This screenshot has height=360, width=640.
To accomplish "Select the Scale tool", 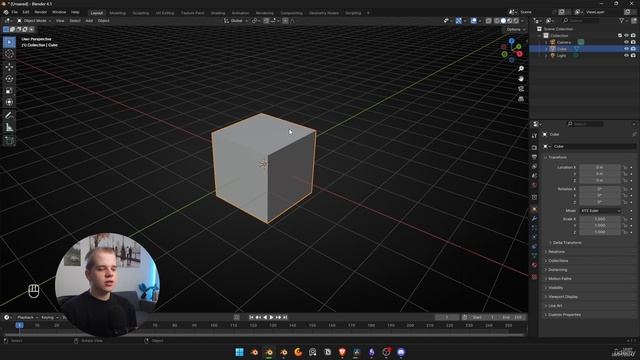I will point(9,91).
